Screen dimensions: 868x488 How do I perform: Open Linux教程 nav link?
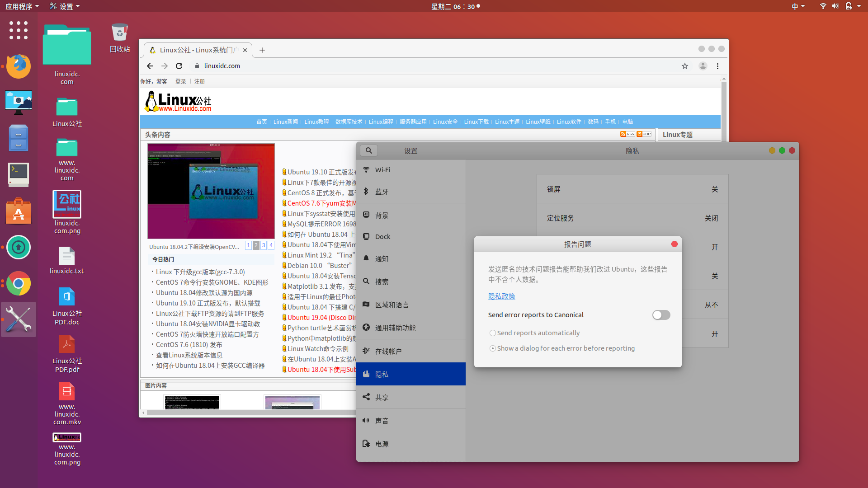(316, 122)
